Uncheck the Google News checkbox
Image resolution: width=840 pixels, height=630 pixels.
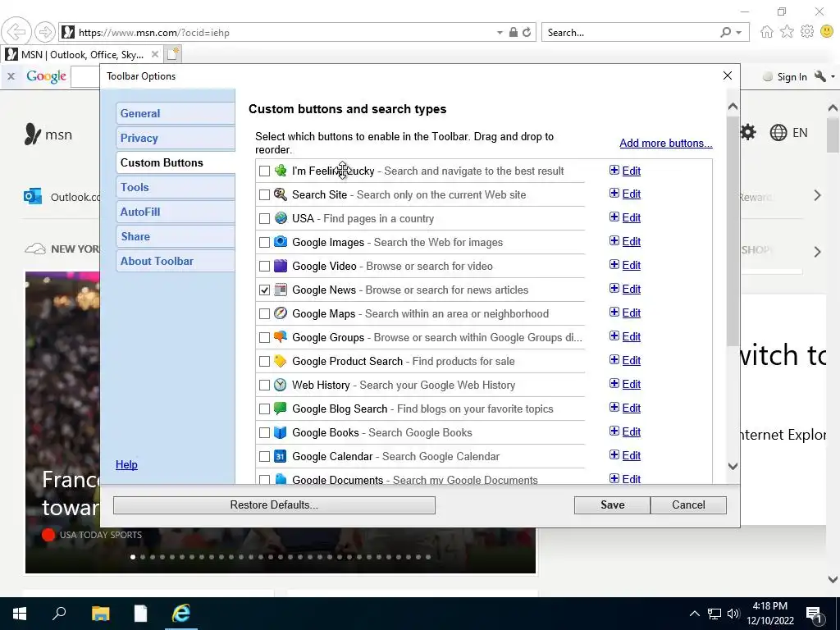tap(264, 290)
